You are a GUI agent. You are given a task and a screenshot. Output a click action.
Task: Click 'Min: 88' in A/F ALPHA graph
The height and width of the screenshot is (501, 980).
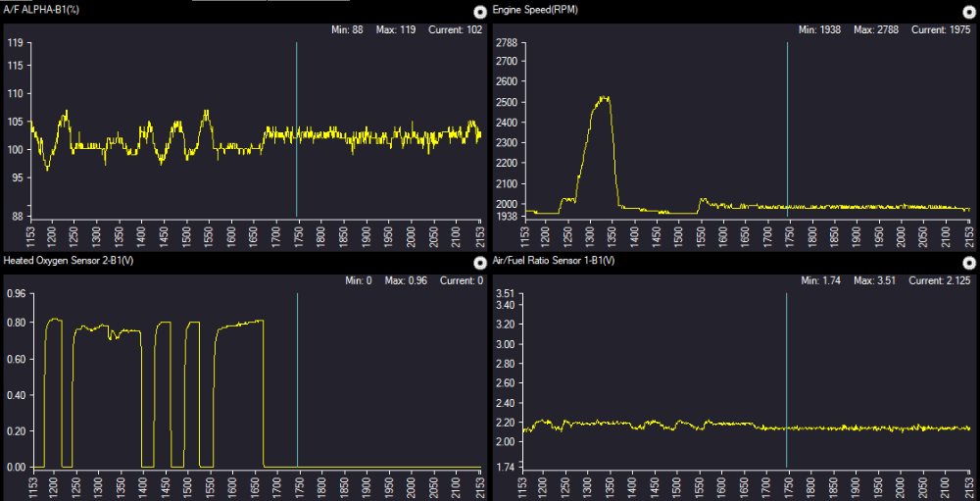[349, 30]
